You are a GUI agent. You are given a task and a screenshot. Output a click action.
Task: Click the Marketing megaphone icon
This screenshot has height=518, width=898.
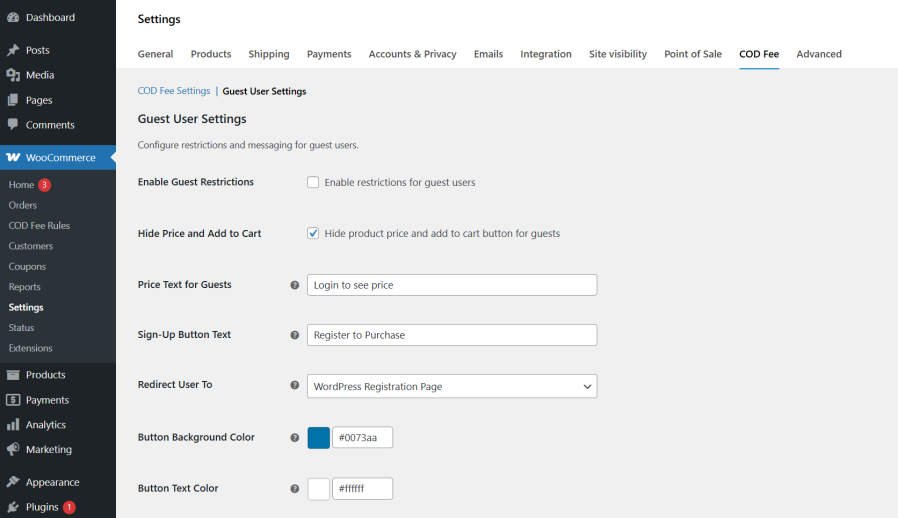pyautogui.click(x=13, y=450)
